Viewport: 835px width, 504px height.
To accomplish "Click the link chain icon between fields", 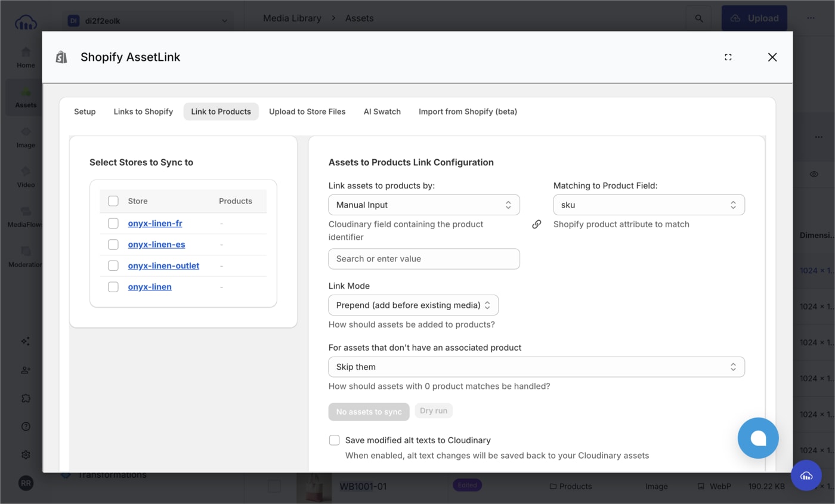I will tap(537, 224).
